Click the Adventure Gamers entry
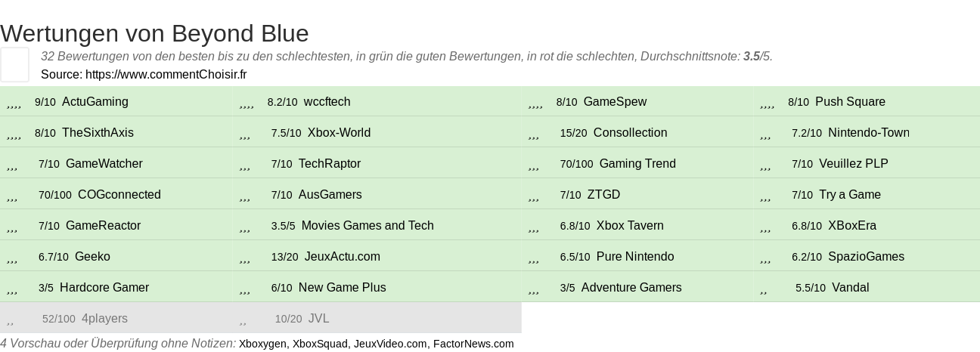 coord(631,288)
